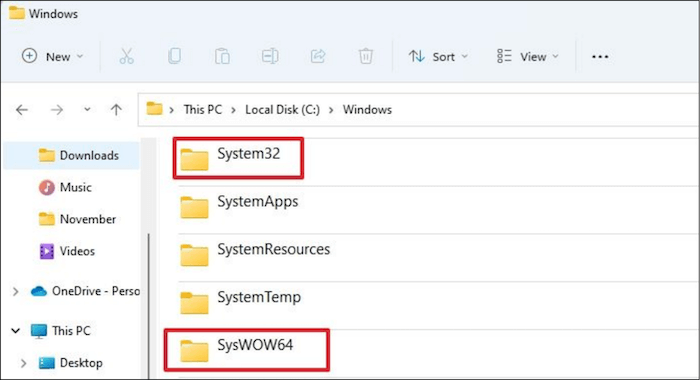Click the Share icon in toolbar
Viewport: 700px width, 380px height.
point(318,56)
